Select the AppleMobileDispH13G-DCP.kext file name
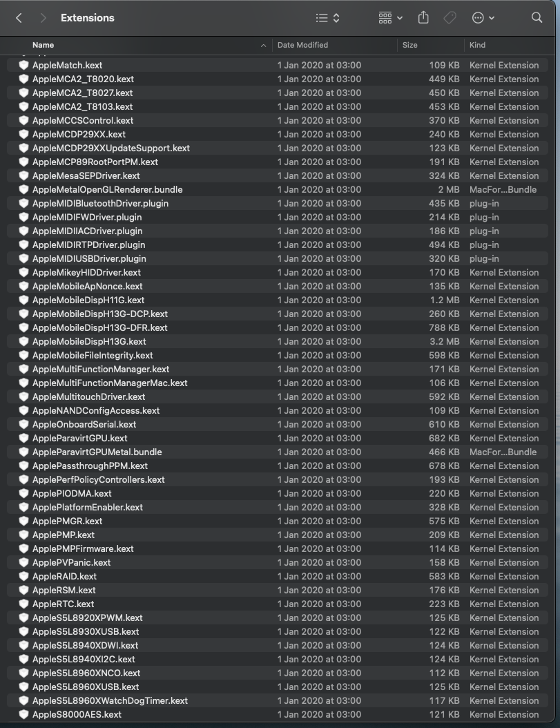The image size is (560, 728). click(x=100, y=314)
